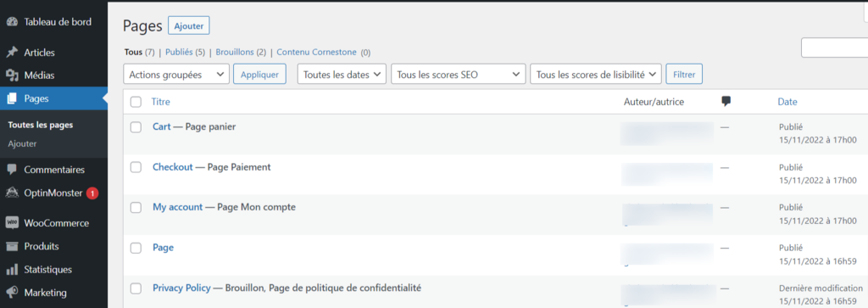The width and height of the screenshot is (868, 308).
Task: Select the checkbox for the Page row
Action: pyautogui.click(x=136, y=248)
